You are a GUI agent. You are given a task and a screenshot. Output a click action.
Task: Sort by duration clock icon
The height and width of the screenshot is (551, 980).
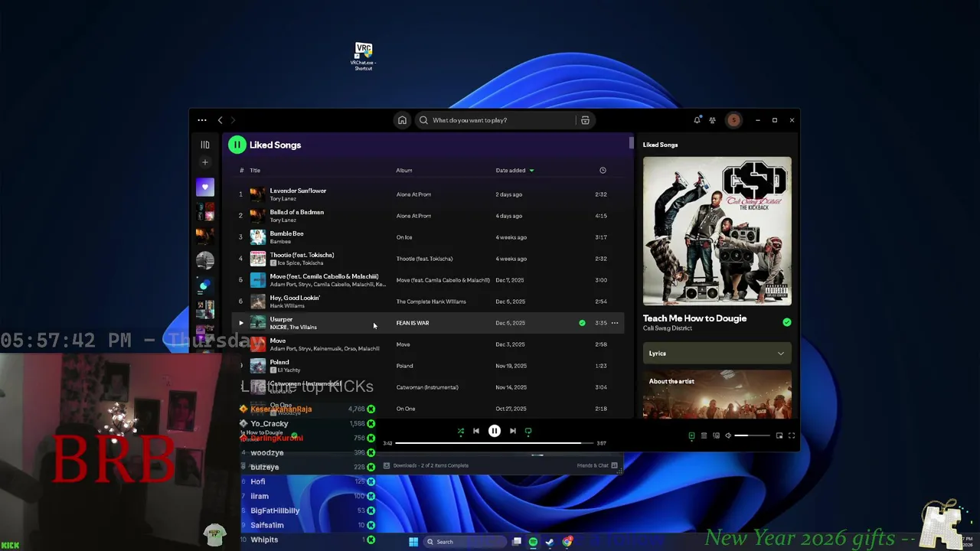[x=603, y=171]
